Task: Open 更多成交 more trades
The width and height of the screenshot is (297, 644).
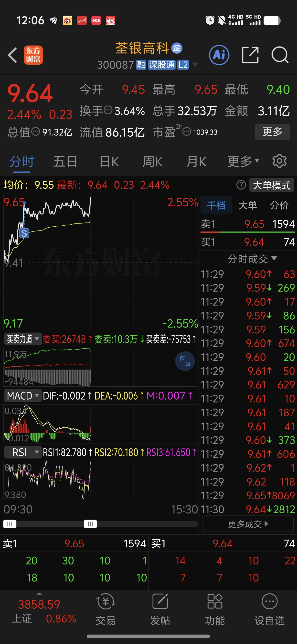Action: (x=248, y=524)
